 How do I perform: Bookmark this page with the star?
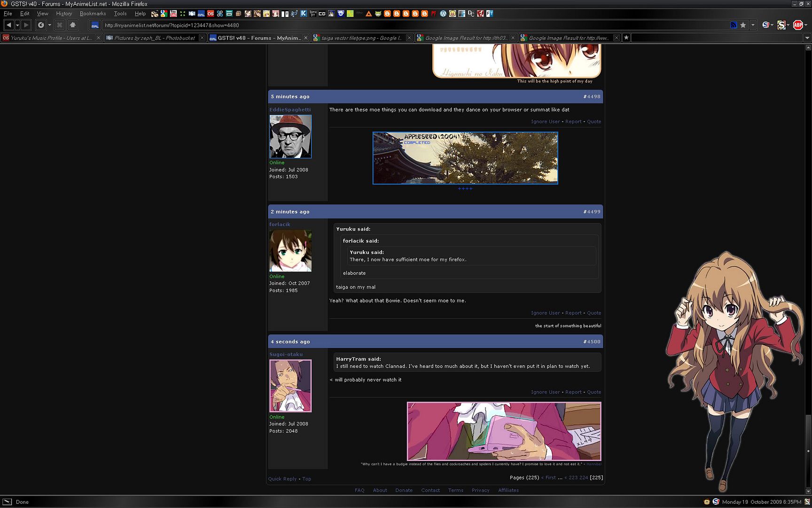[x=743, y=25]
